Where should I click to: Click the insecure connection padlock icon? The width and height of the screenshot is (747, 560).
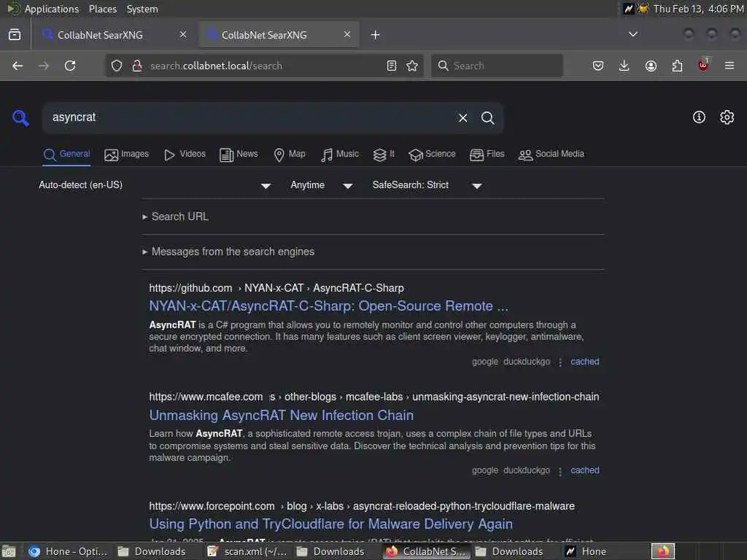[137, 66]
